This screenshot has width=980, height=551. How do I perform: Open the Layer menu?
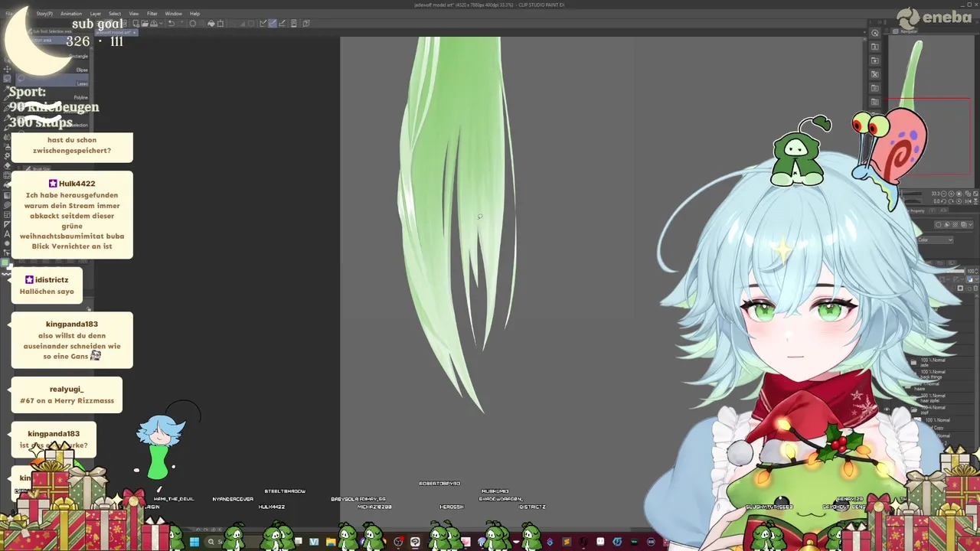pos(96,14)
